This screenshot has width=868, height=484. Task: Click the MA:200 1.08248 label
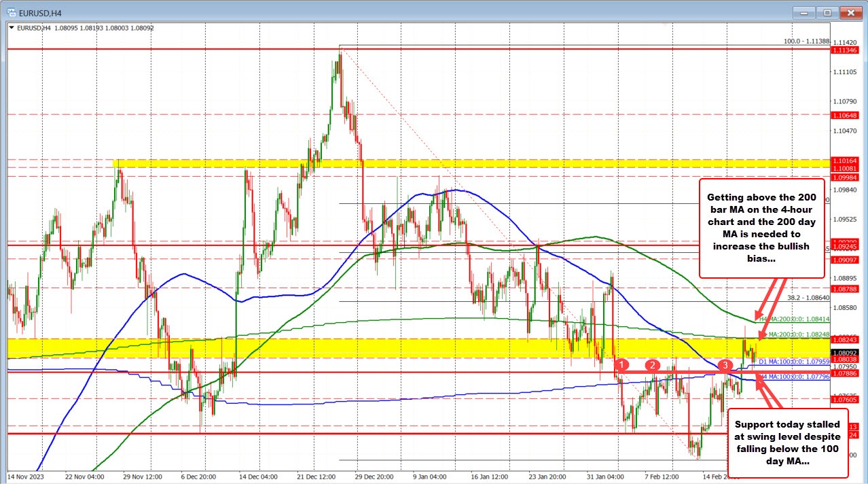tap(799, 334)
